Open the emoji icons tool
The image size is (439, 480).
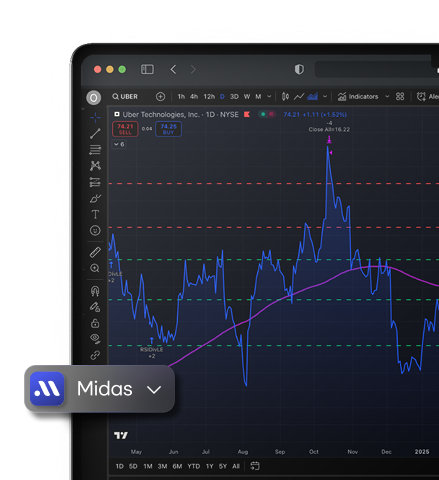pyautogui.click(x=95, y=230)
